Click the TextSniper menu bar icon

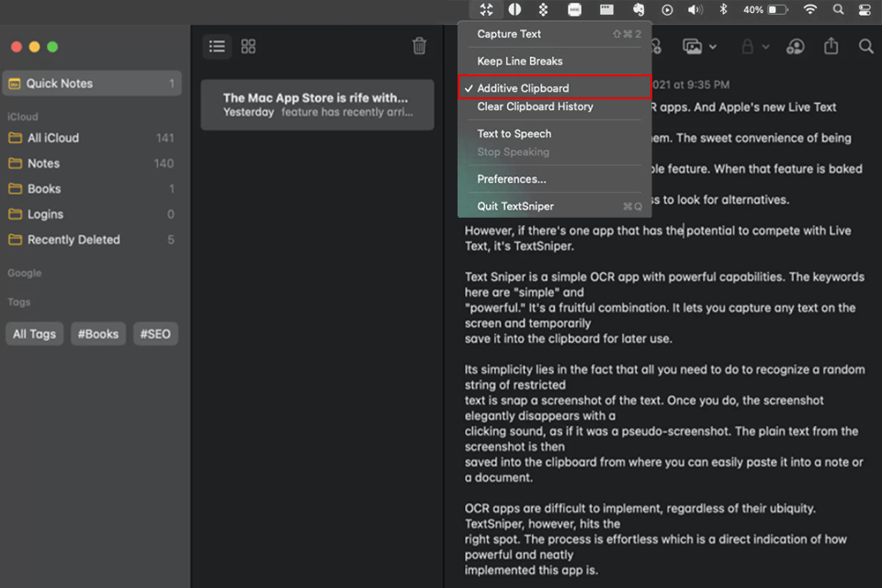[486, 9]
